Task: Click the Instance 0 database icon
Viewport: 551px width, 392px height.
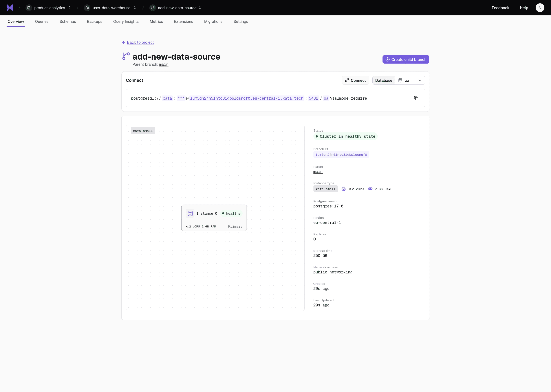Action: [190, 213]
